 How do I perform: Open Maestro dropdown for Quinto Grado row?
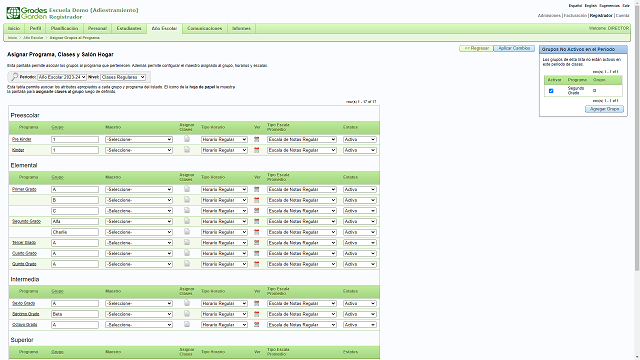pos(139,264)
